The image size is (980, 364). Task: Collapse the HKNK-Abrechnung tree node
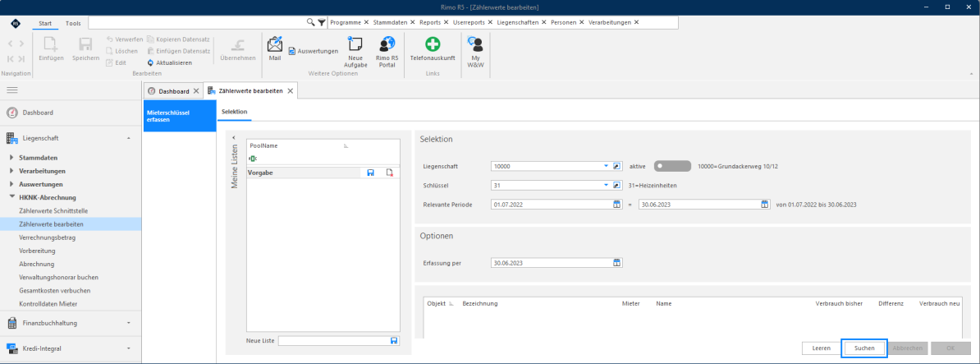click(11, 198)
